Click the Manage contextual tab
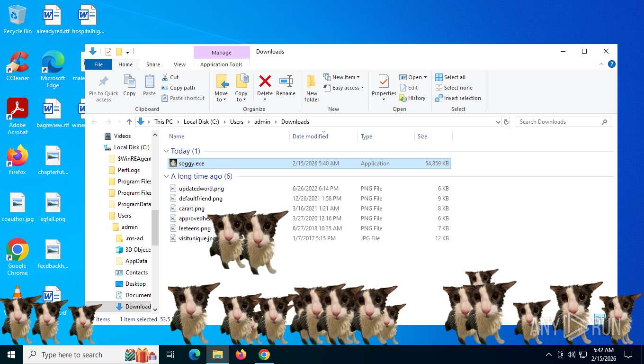Image resolution: width=644 pixels, height=364 pixels. pos(222,53)
